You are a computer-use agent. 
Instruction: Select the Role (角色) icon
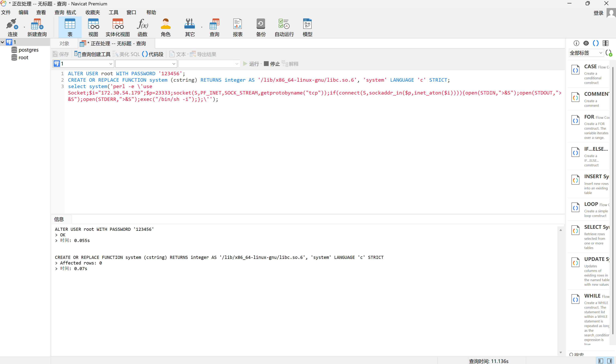(166, 27)
